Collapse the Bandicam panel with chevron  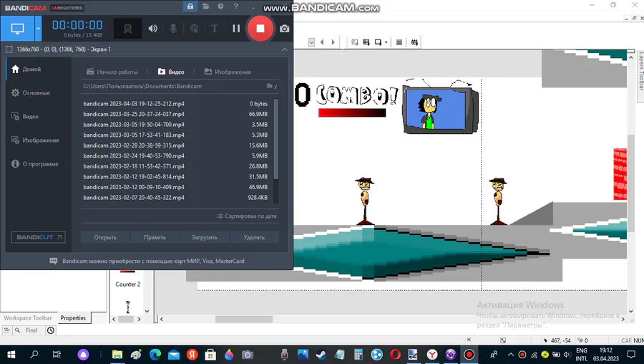[285, 49]
